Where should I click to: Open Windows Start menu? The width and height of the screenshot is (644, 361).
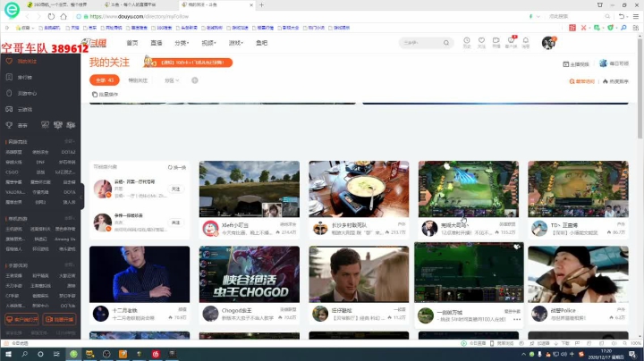tap(8, 354)
